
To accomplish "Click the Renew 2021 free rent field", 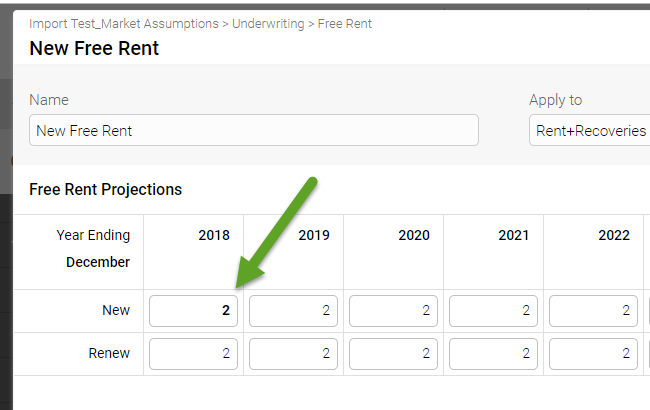I will (x=493, y=354).
